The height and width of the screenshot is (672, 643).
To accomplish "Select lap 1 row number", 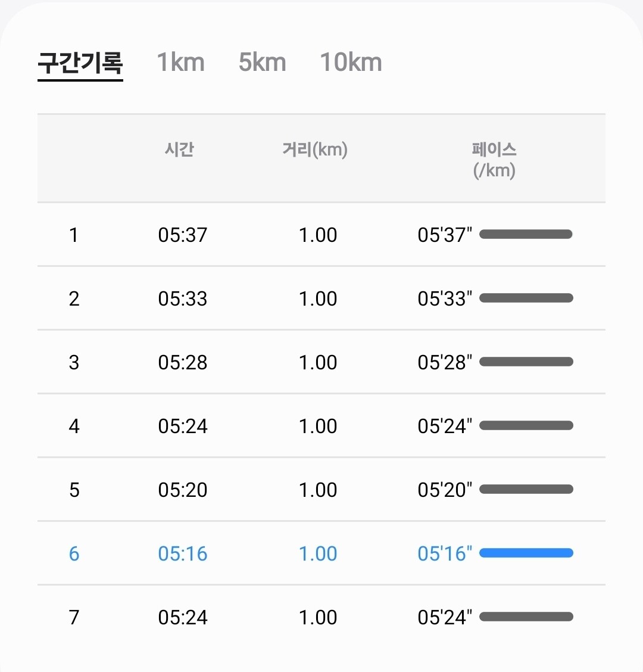I will click(74, 235).
